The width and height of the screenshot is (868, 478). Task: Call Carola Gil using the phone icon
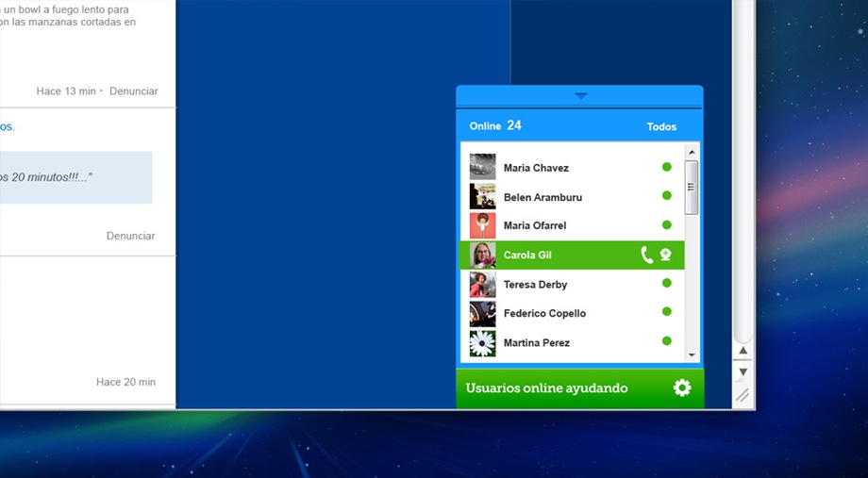[x=646, y=255]
